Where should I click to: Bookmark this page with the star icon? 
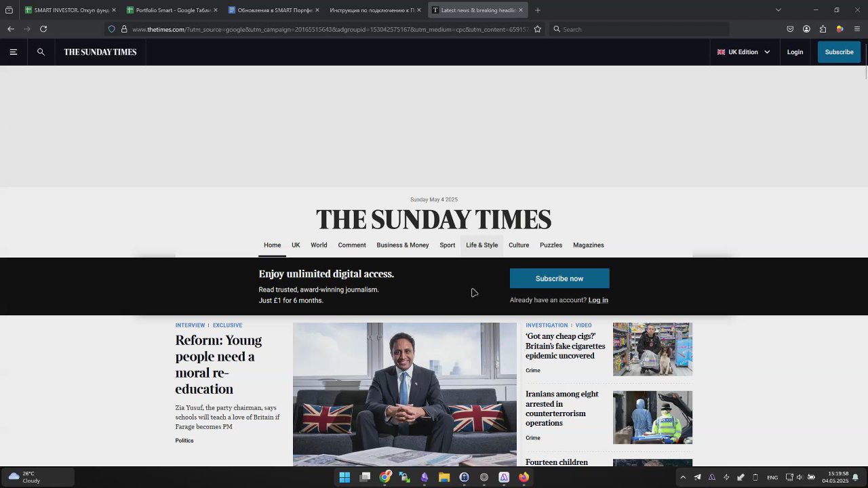tap(538, 29)
